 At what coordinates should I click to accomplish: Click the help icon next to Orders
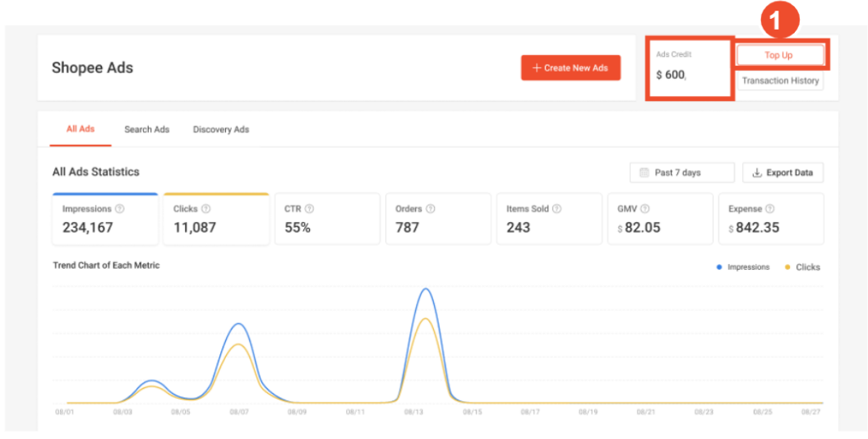[x=430, y=210]
